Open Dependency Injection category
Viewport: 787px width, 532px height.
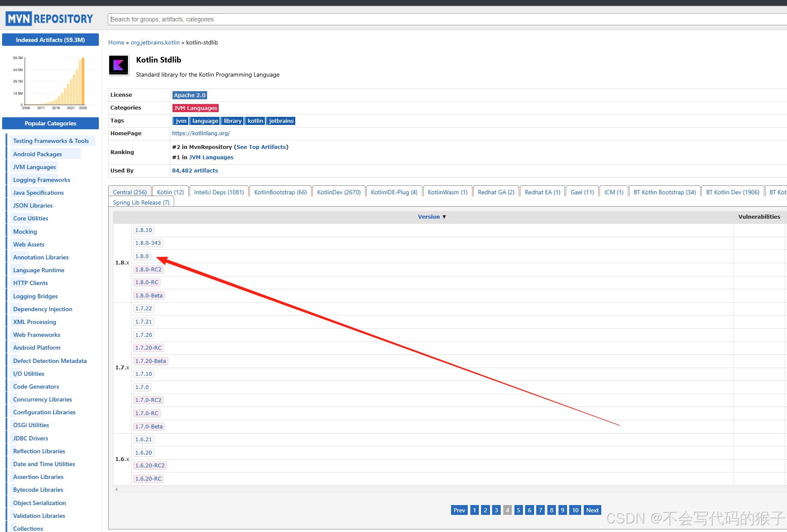43,309
